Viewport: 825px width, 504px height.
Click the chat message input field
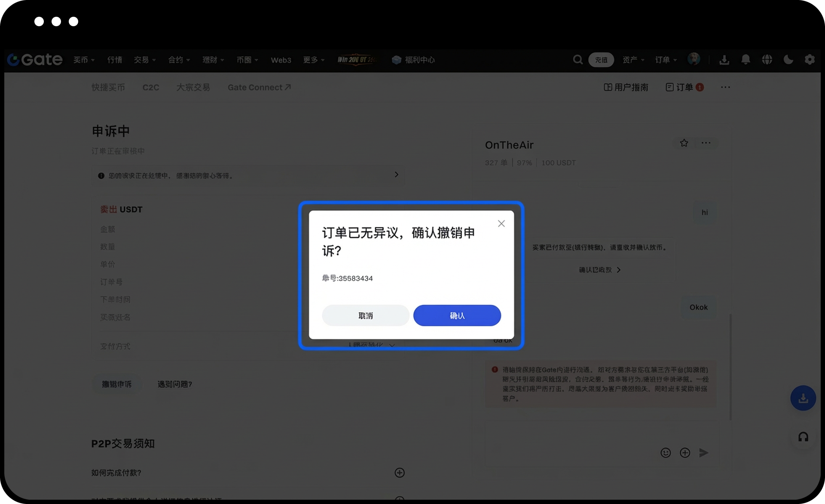point(567,434)
